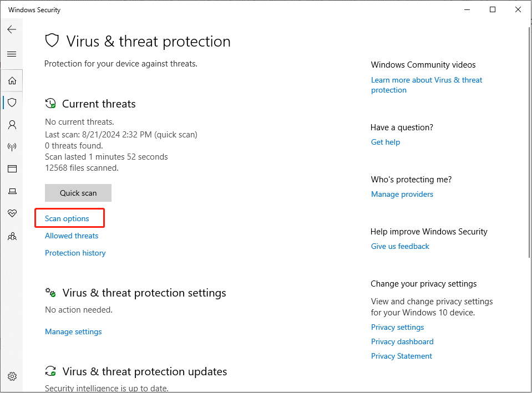Click the Get help link

pos(386,142)
